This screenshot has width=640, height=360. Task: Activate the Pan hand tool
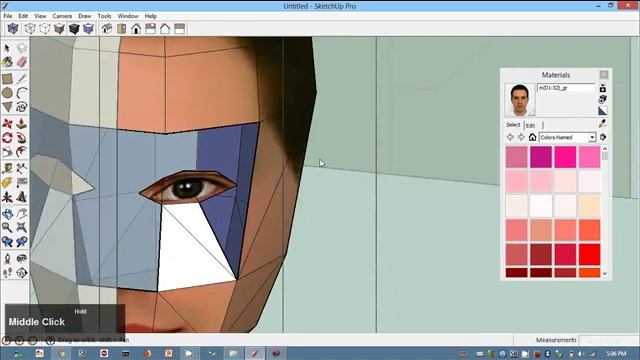pos(22,213)
